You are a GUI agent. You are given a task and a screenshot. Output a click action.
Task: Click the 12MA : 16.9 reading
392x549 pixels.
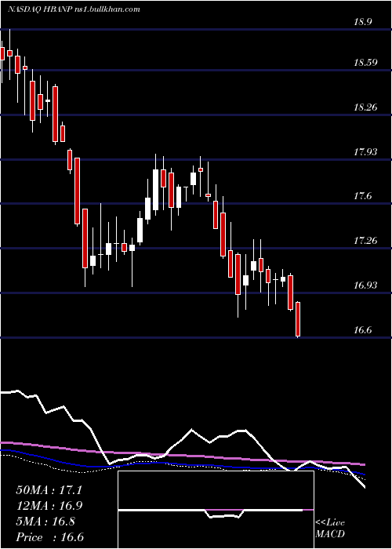pyautogui.click(x=49, y=506)
